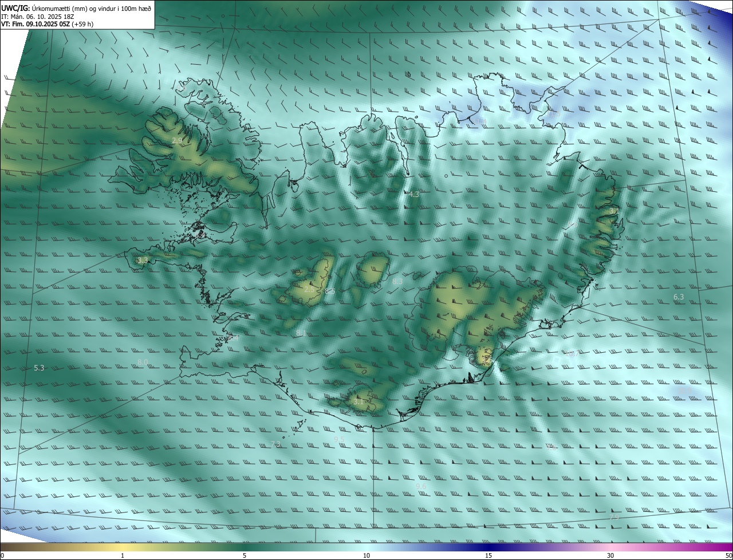This screenshot has width=733, height=560.
Task: Click the 4.3 value in north Iceland
Action: pyautogui.click(x=413, y=195)
